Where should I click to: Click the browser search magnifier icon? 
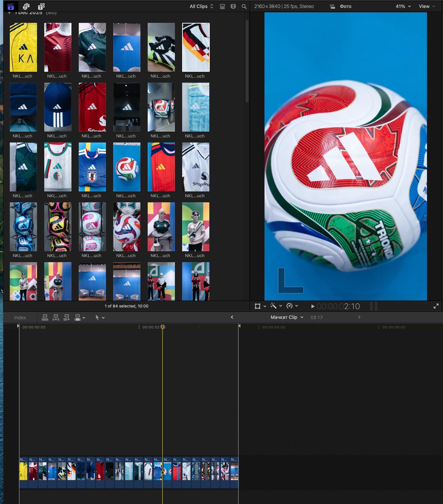[244, 6]
